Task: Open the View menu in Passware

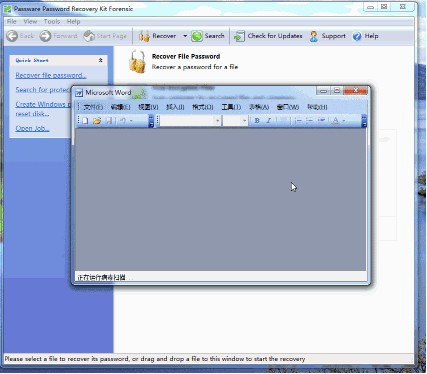Action: point(30,21)
